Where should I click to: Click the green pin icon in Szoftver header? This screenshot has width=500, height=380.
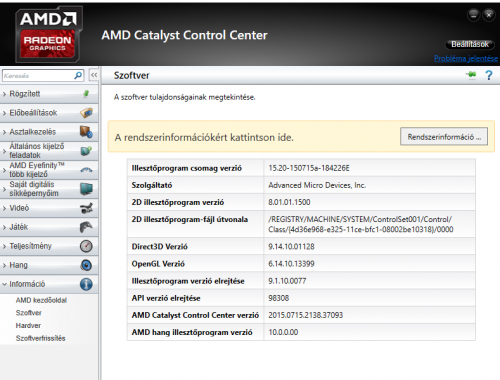[471, 74]
